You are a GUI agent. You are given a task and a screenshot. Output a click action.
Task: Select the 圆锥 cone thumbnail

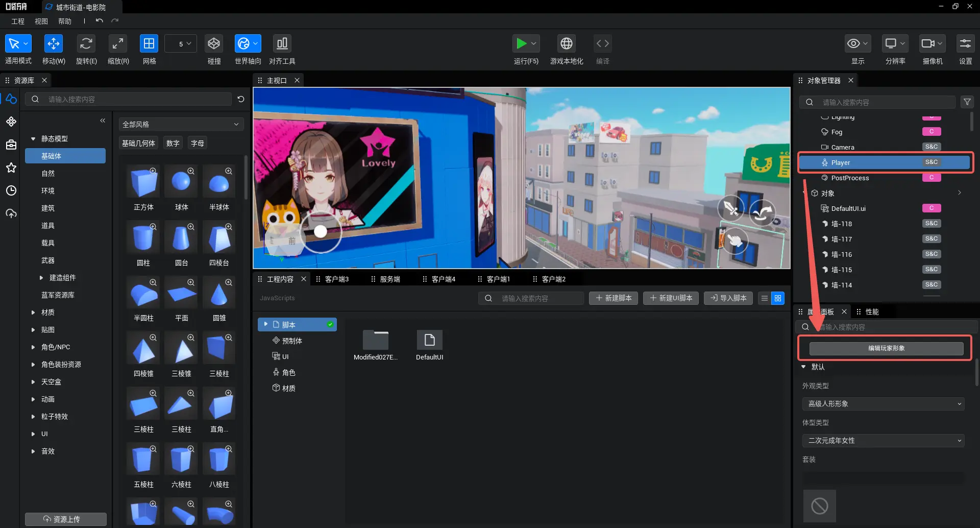(219, 292)
